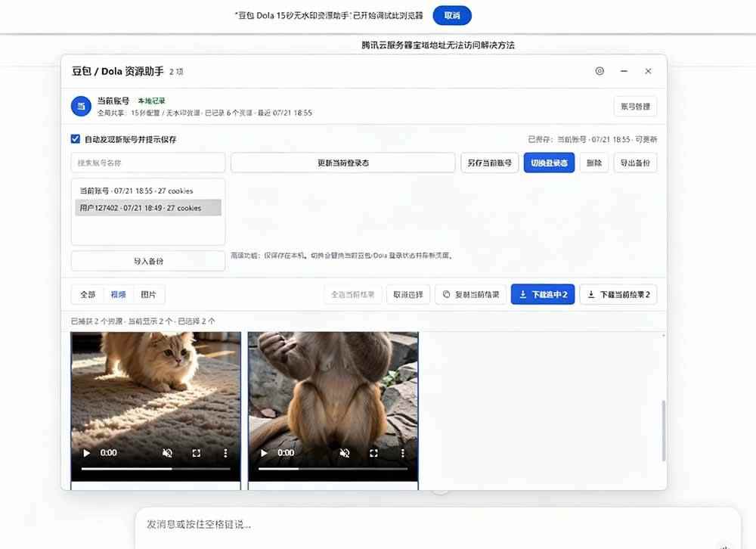Click the 导出备份 button

(x=635, y=163)
